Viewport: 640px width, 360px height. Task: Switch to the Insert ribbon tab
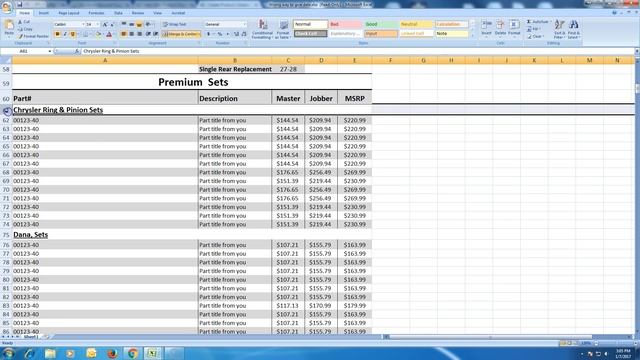pos(44,13)
